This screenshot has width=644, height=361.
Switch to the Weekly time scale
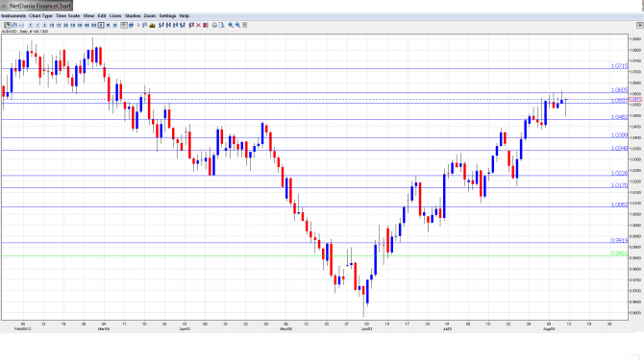[108, 25]
